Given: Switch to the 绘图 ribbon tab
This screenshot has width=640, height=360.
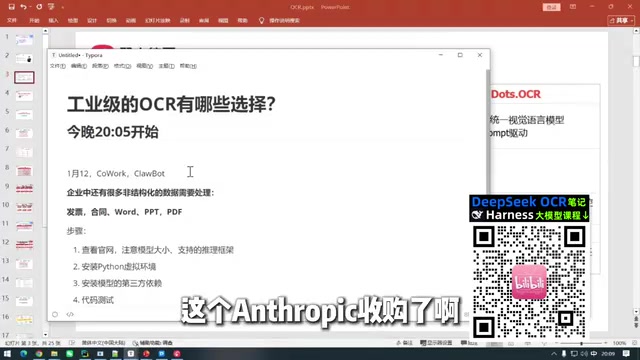Looking at the screenshot, I should click(x=73, y=20).
